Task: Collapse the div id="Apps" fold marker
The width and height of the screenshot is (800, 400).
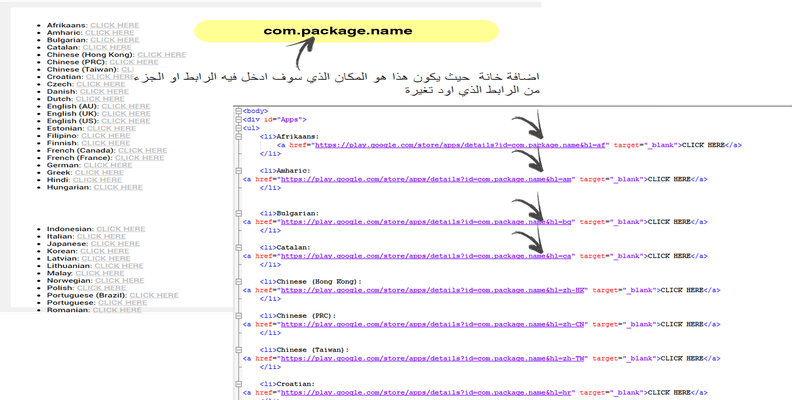Action: 238,119
